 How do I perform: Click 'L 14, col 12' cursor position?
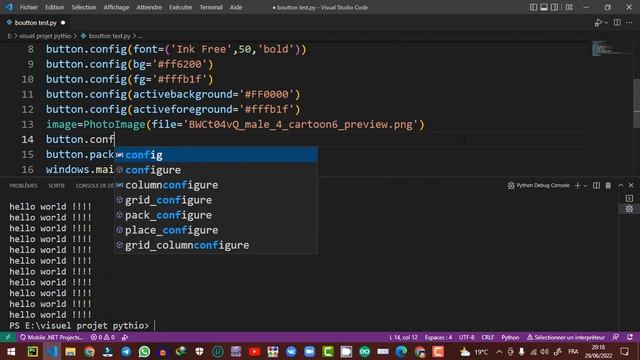click(x=403, y=337)
